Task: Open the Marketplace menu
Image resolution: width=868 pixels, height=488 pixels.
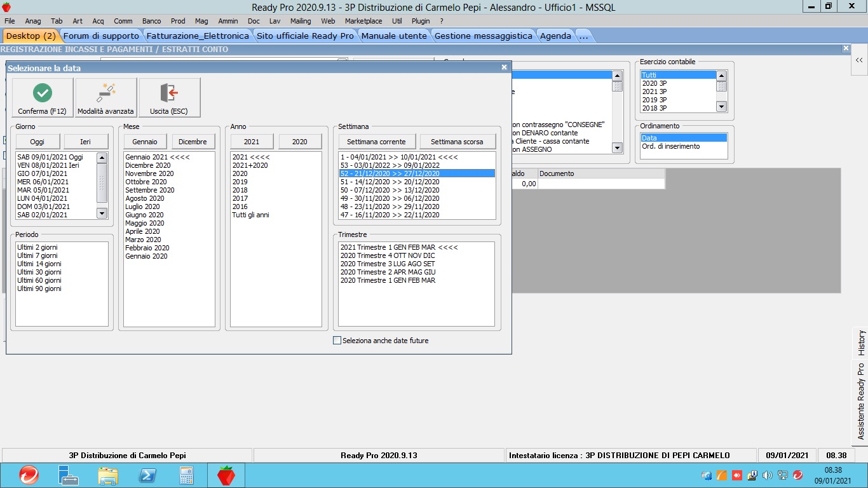Action: pos(363,21)
